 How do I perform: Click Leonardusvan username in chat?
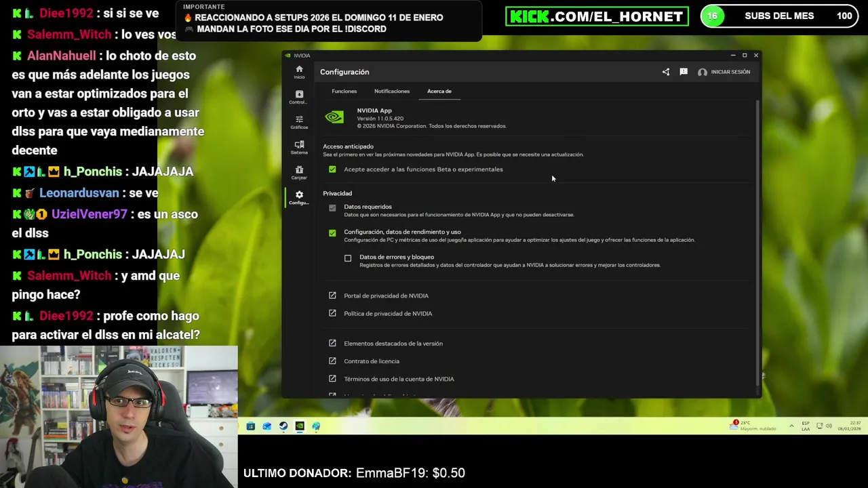pos(79,193)
